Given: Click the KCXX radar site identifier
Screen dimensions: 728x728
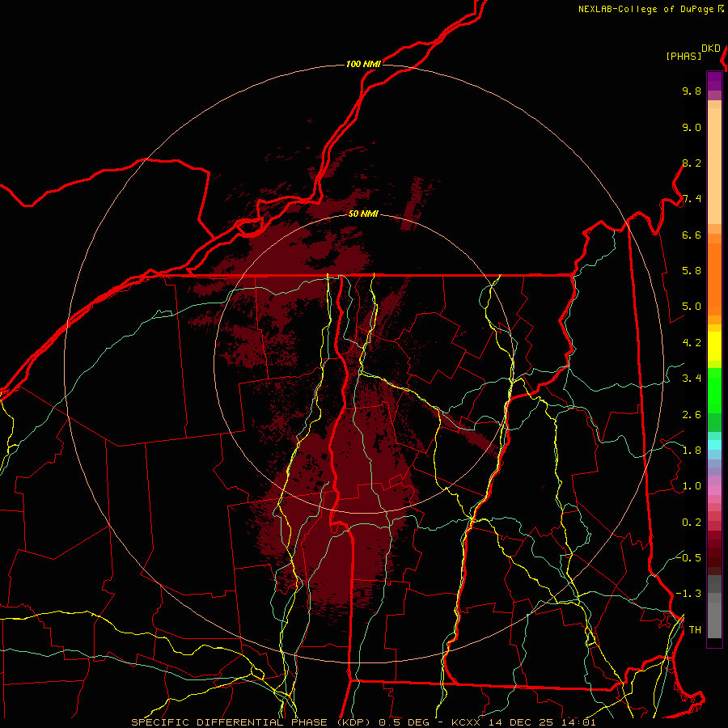Looking at the screenshot, I should (468, 722).
